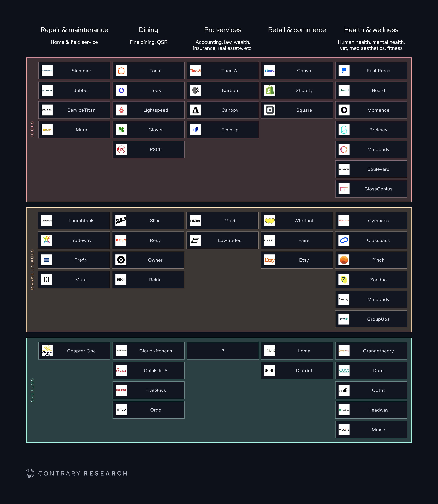Click the Whatnot yellow heart logo

(x=270, y=221)
